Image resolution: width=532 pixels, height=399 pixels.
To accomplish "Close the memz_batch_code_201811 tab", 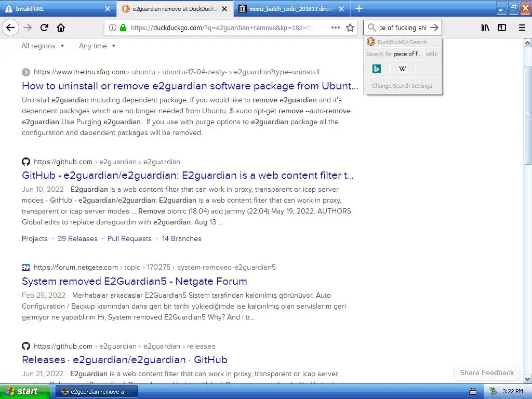I will click(341, 9).
